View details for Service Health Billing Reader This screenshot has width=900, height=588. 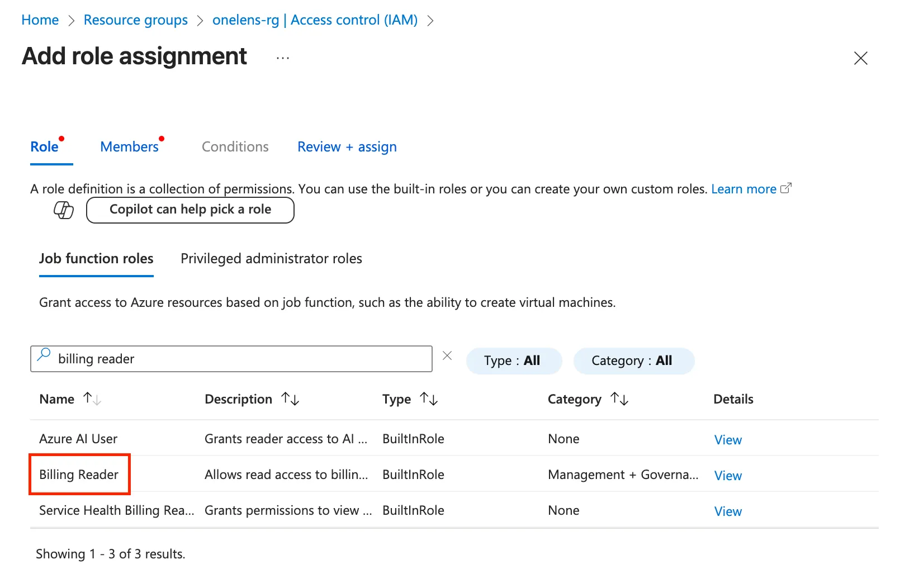[x=728, y=511]
